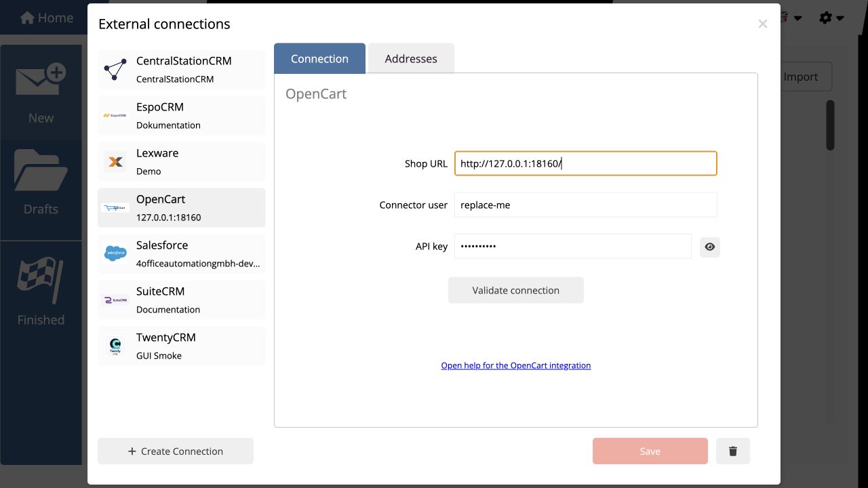Image resolution: width=868 pixels, height=488 pixels.
Task: Select the Lexware Demo connection
Action: coord(182,161)
